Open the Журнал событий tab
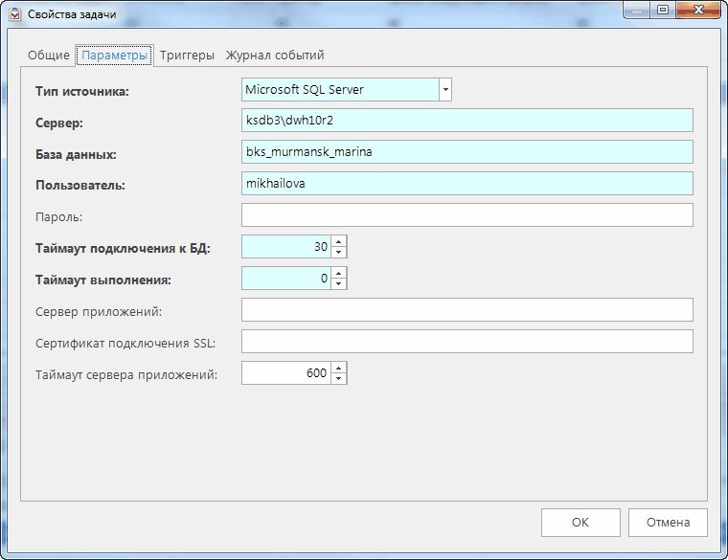The image size is (728, 560). point(275,56)
